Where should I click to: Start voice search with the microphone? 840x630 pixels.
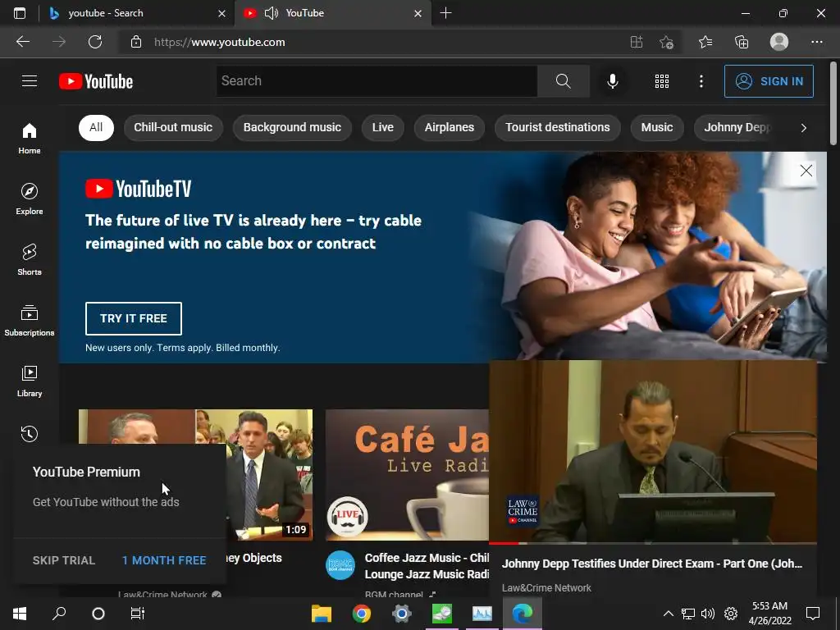612,81
